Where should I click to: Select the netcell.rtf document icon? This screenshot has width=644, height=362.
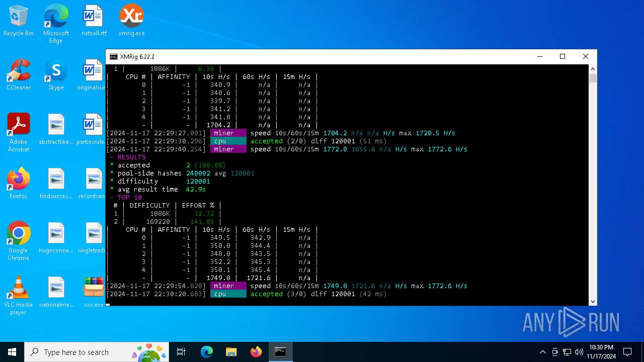click(x=94, y=21)
